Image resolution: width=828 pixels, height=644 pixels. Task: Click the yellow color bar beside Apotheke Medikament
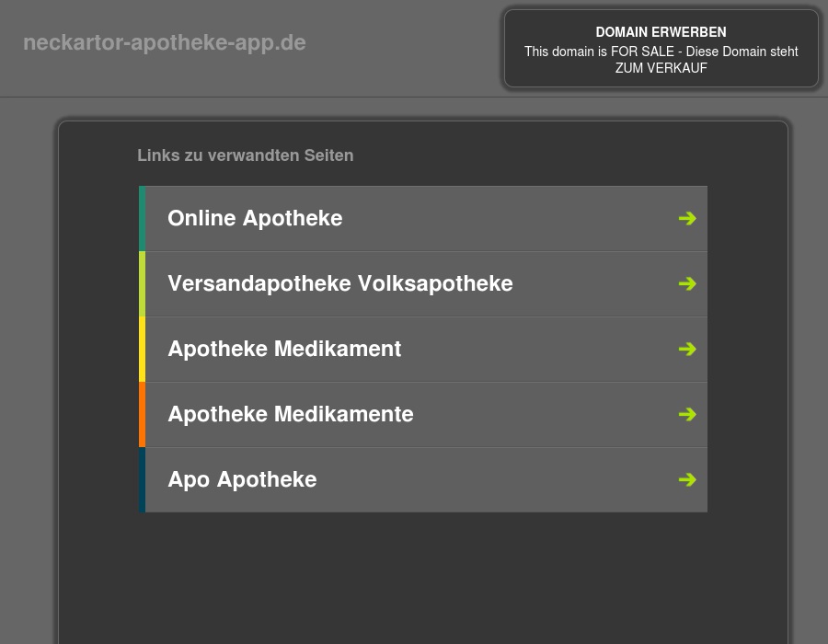tap(143, 349)
